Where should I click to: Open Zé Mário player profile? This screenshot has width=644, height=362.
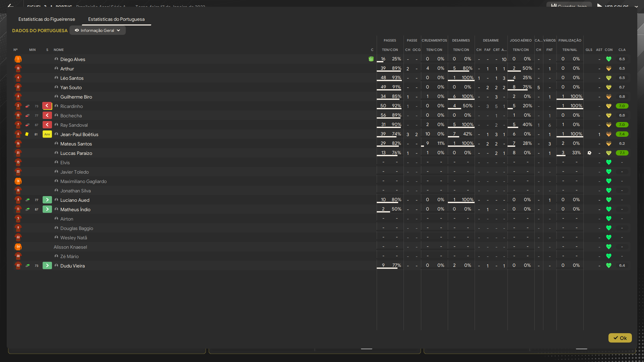tap(69, 256)
